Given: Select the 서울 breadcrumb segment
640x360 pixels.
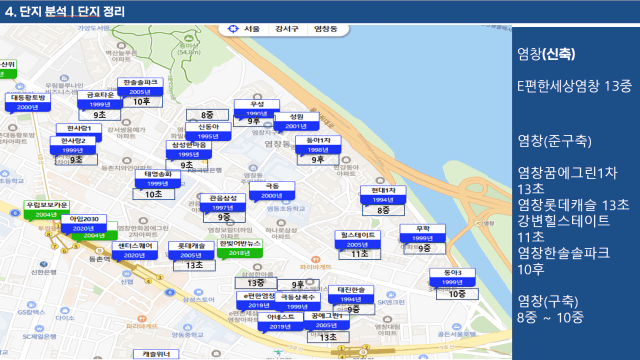Looking at the screenshot, I should click(x=252, y=29).
